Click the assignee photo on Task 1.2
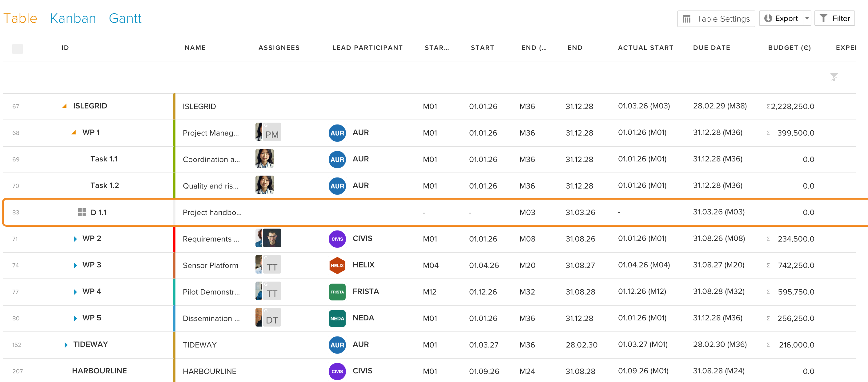The width and height of the screenshot is (868, 382). (x=264, y=185)
